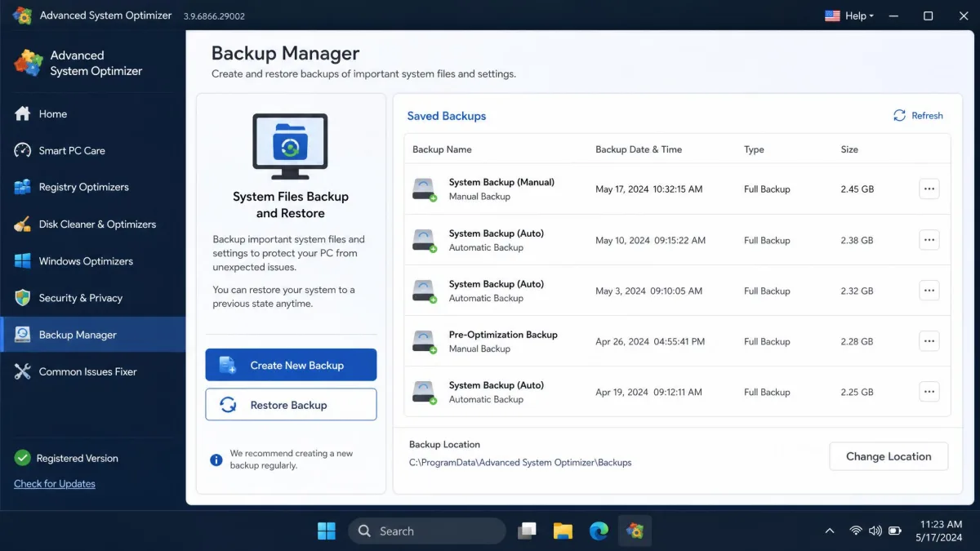This screenshot has height=551, width=980.
Task: Open options menu for the Apr 19 backup
Action: point(929,392)
